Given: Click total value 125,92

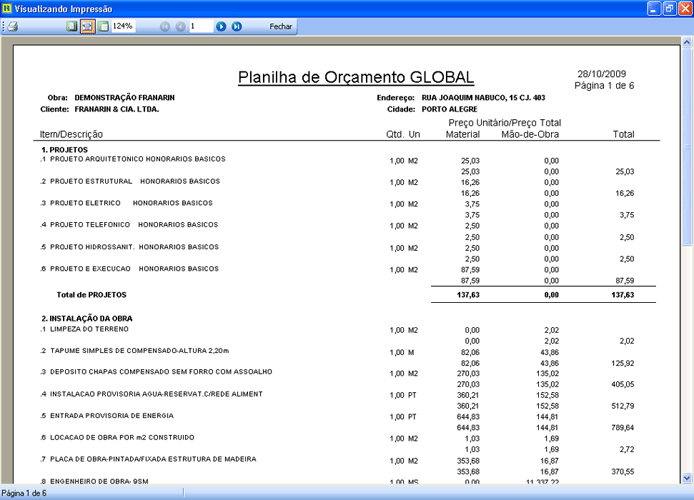Looking at the screenshot, I should 623,363.
